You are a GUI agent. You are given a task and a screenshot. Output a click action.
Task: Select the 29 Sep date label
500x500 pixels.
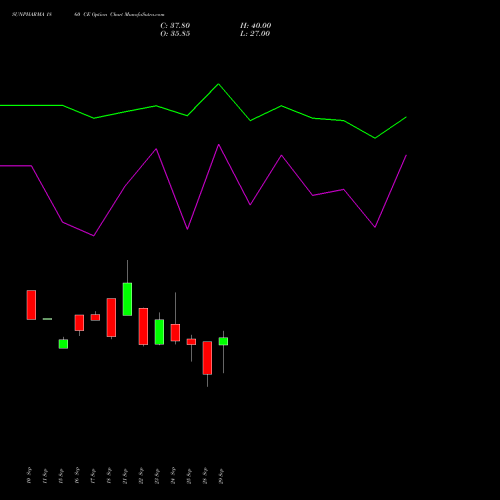221,476
